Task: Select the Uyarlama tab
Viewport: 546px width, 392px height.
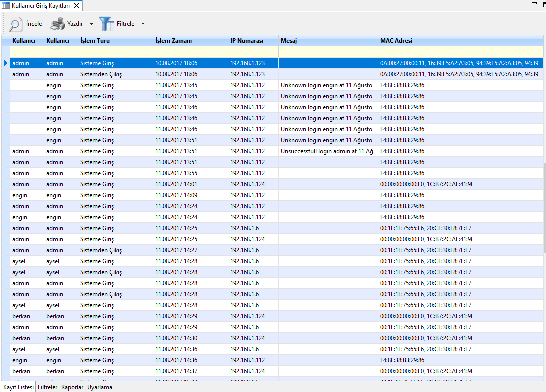Action: pyautogui.click(x=100, y=387)
